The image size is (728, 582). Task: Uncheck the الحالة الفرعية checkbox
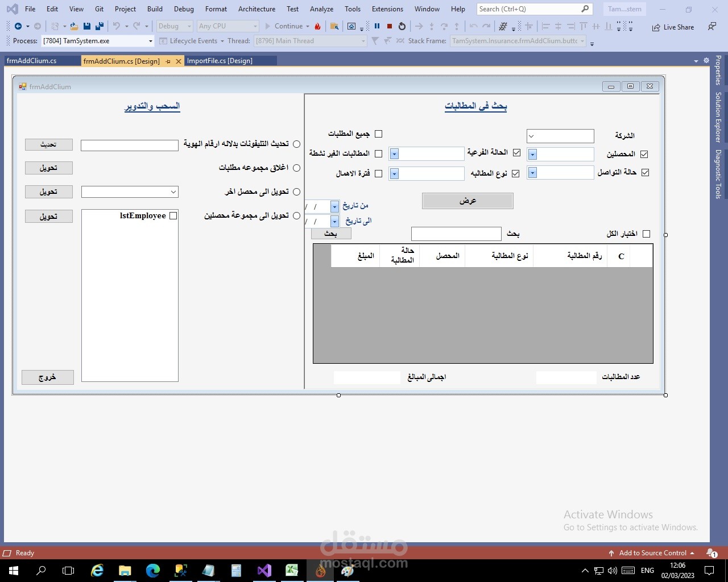(516, 152)
